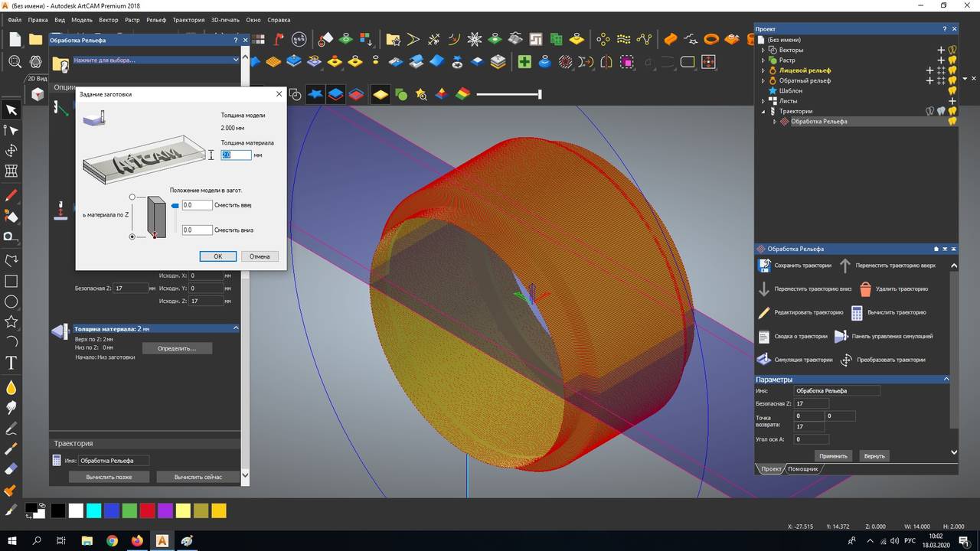The width and height of the screenshot is (980, 551).
Task: Toggle yellow bulb for Траектории
Action: [952, 111]
